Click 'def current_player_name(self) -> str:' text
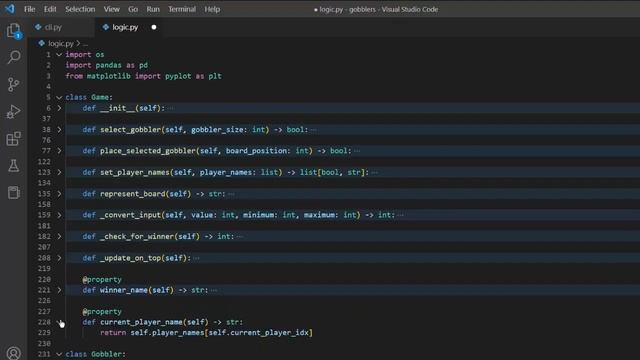The width and height of the screenshot is (640, 360). (x=163, y=322)
